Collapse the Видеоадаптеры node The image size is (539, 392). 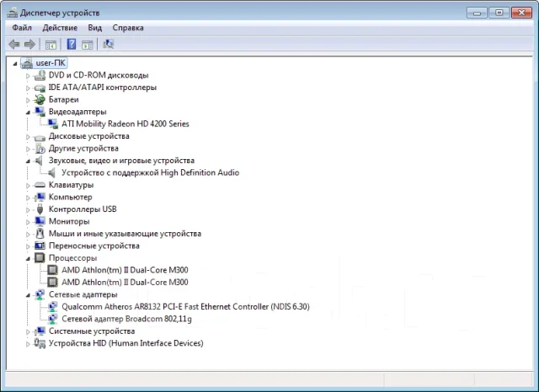28,113
